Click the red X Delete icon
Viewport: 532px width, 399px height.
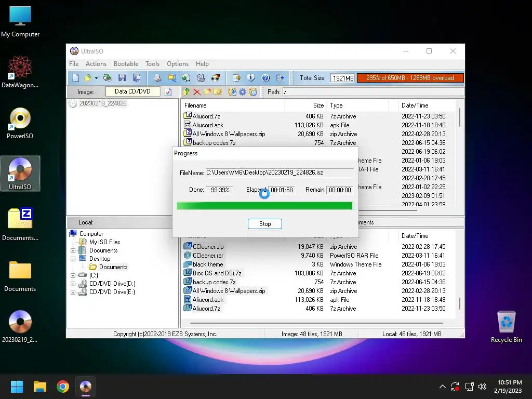(x=197, y=91)
